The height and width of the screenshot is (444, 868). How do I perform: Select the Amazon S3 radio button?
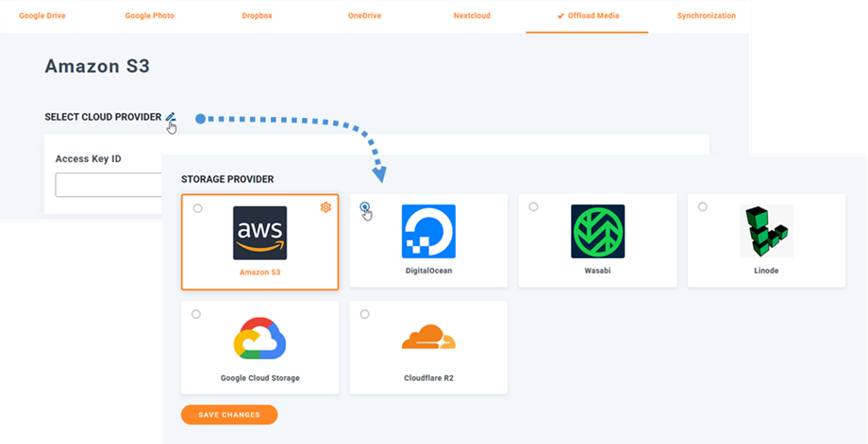point(197,208)
